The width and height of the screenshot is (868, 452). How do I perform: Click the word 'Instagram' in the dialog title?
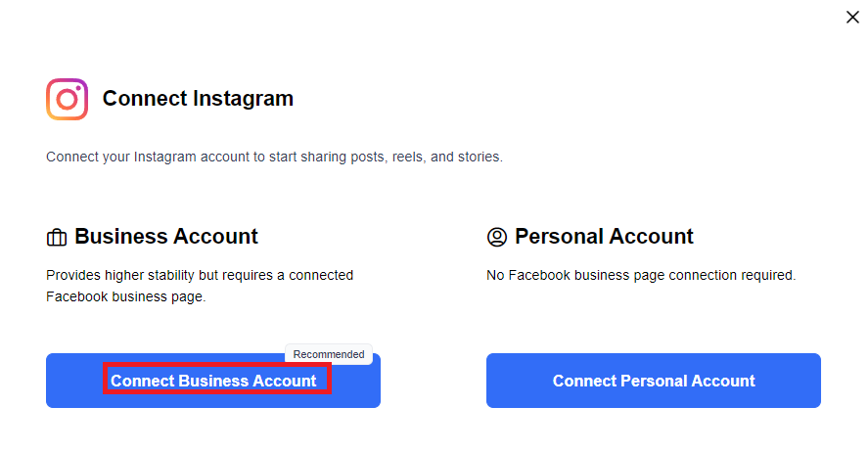click(243, 99)
